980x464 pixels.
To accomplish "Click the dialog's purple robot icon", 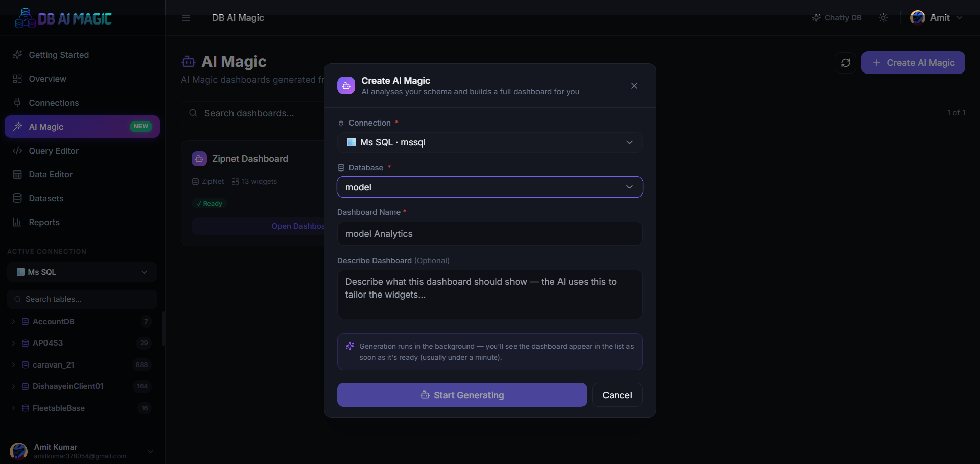I will (346, 86).
